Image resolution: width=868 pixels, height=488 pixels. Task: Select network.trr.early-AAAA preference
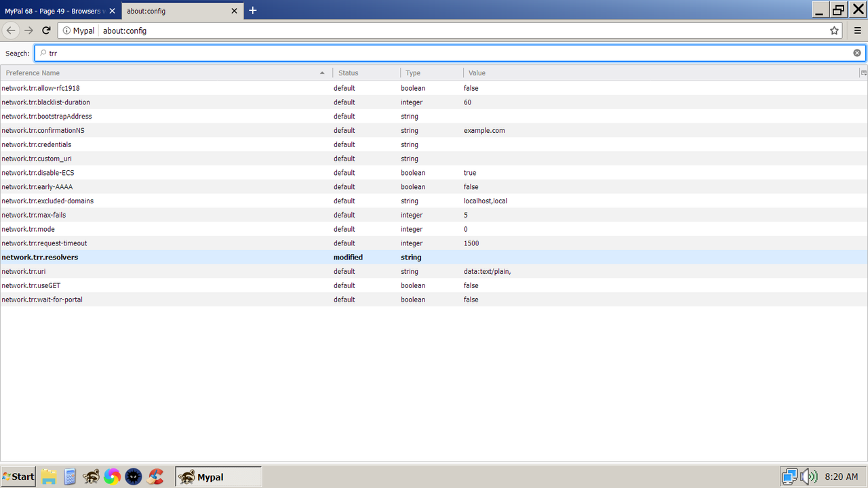pos(434,186)
